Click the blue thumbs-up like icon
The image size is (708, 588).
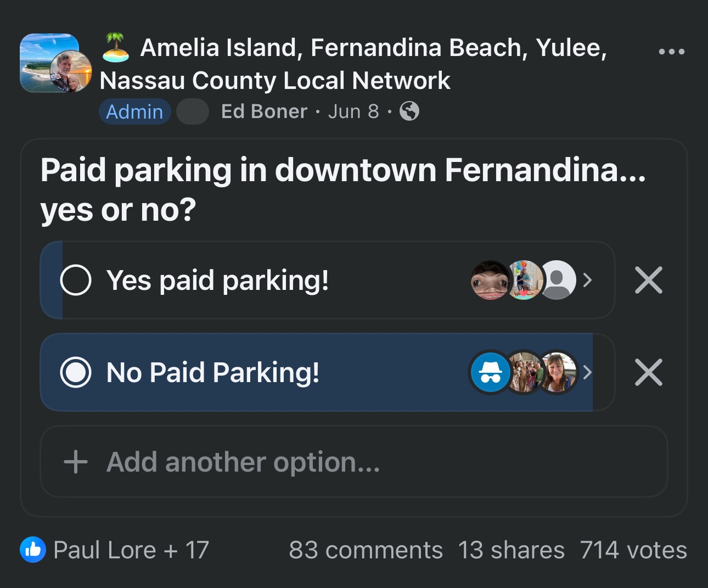pyautogui.click(x=33, y=550)
